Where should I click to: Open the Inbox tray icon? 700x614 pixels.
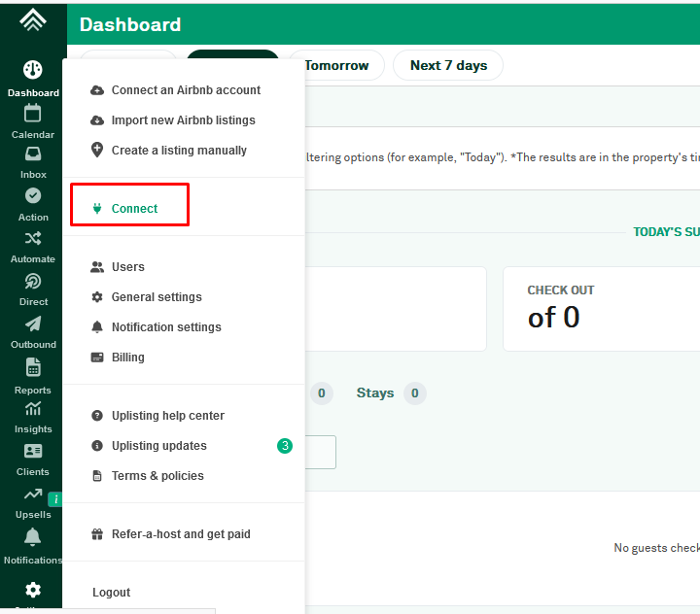[x=33, y=153]
